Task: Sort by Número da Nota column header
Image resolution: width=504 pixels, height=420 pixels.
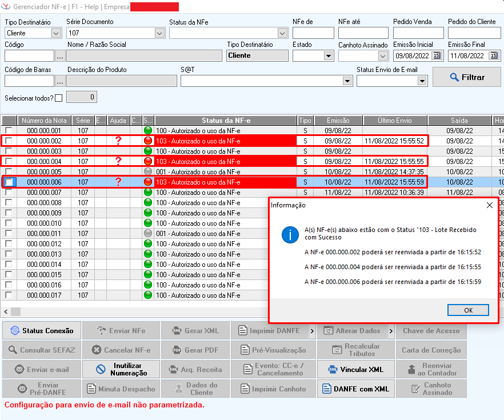Action: (x=45, y=121)
